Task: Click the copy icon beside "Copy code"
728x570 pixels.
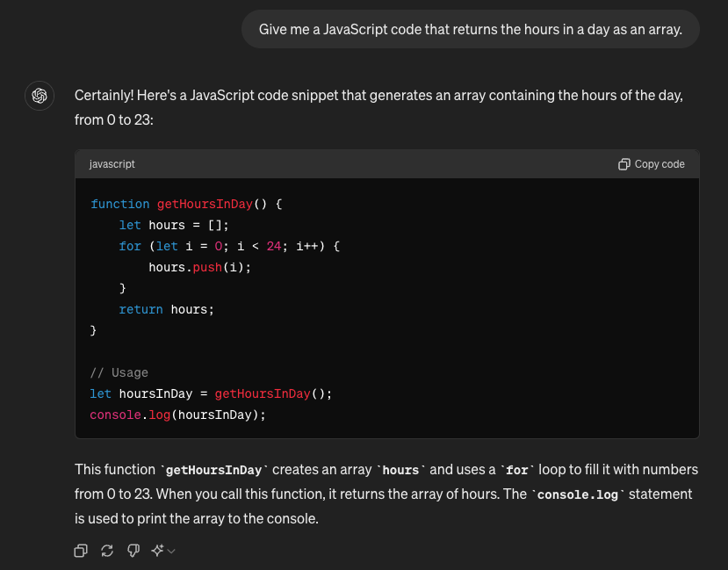Action: point(623,163)
